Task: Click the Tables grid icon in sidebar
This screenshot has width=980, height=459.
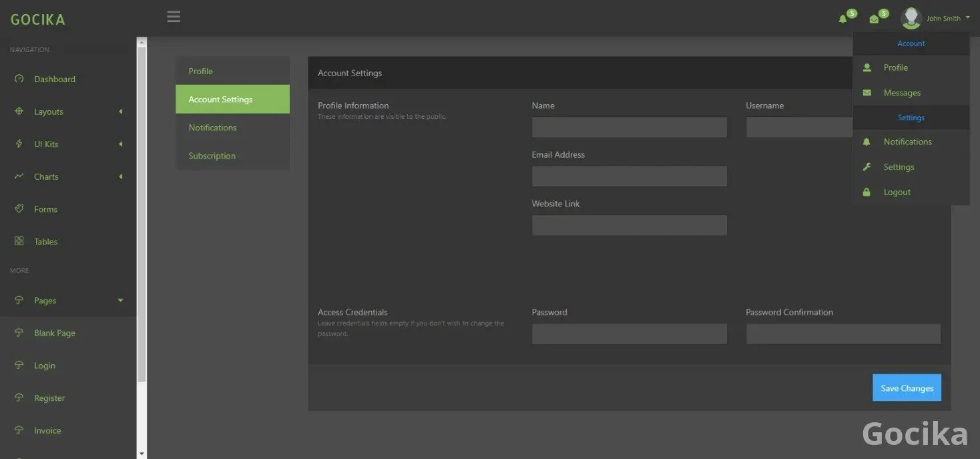Action: click(19, 241)
